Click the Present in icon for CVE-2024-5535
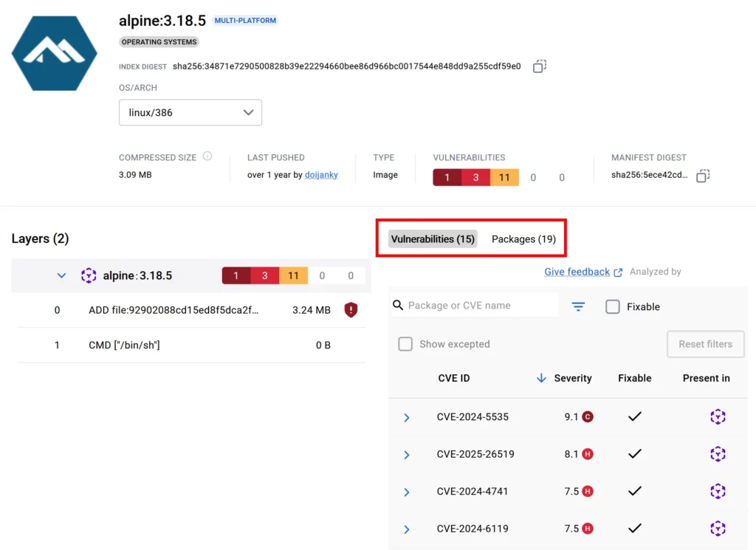 [718, 416]
